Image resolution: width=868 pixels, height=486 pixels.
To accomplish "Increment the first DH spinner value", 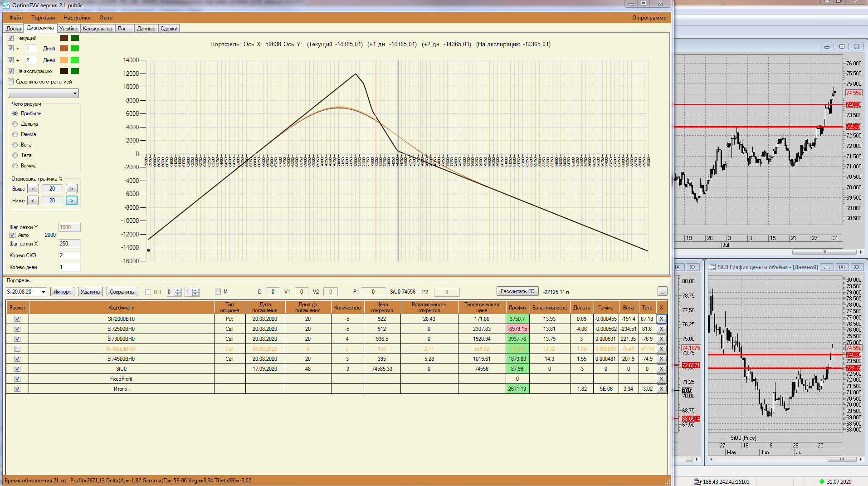I will (x=178, y=290).
